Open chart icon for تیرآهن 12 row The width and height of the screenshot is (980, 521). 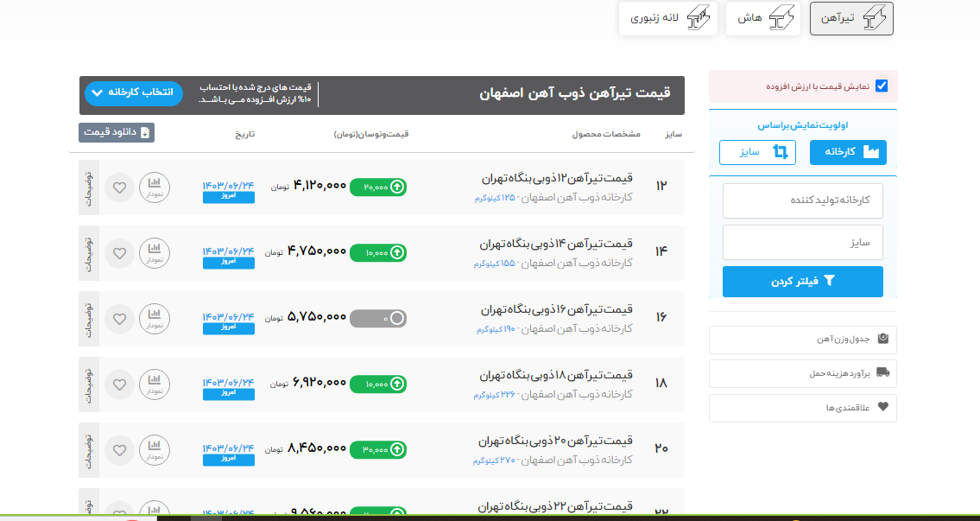pyautogui.click(x=155, y=187)
